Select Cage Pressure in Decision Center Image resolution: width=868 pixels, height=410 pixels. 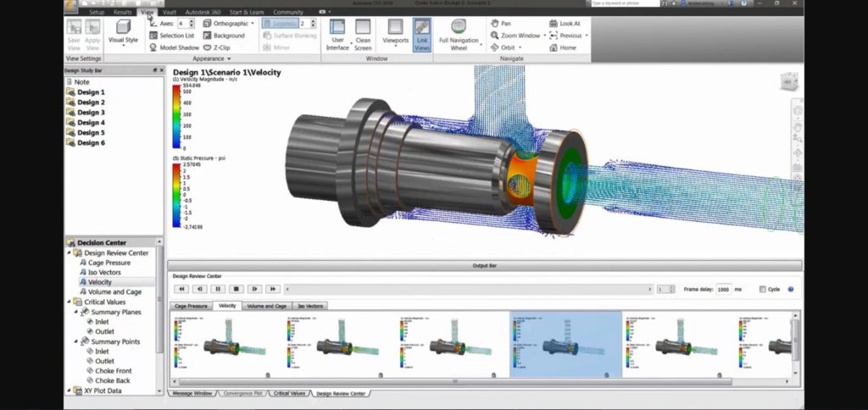(x=109, y=263)
